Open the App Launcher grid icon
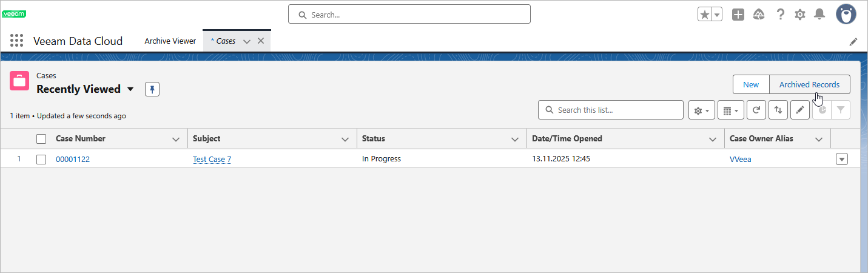The image size is (868, 273). (x=16, y=41)
